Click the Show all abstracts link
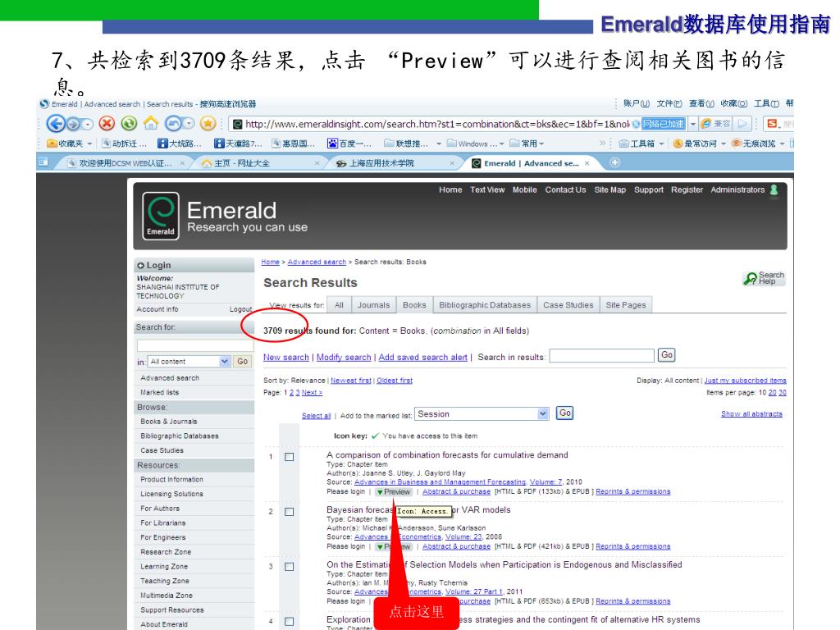This screenshot has width=840, height=630. 751,413
